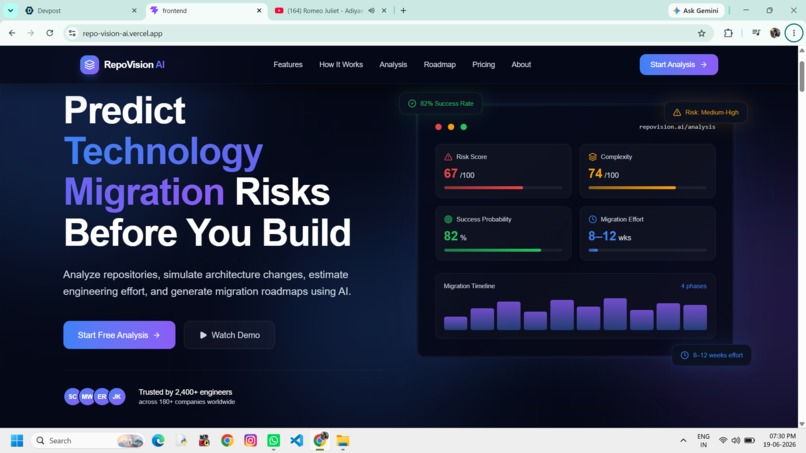Click the Success Probability green progress bar
Screen dimensions: 806x453
click(x=492, y=250)
